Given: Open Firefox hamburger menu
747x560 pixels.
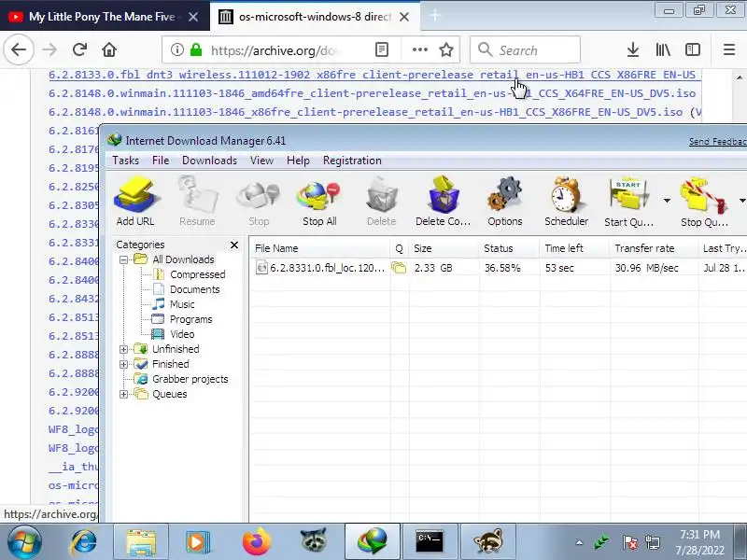Looking at the screenshot, I should pos(729,49).
